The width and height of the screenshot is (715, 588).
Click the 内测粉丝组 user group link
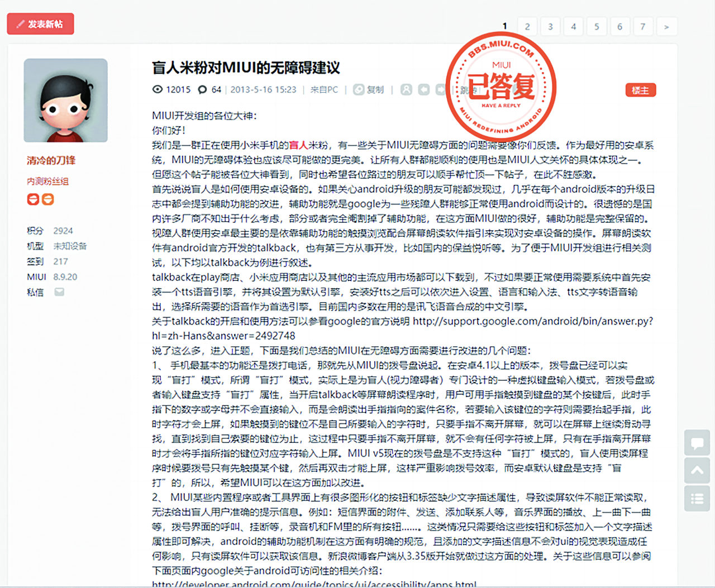[x=48, y=181]
